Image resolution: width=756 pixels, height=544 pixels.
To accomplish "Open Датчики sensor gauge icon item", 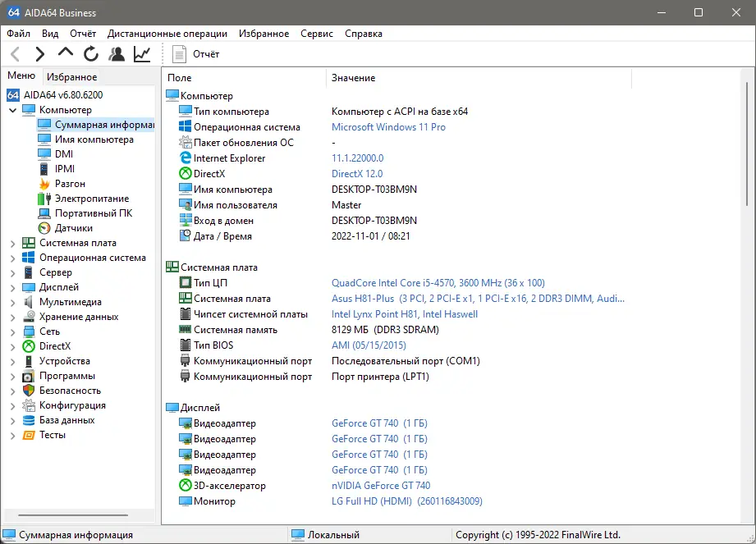I will [44, 228].
